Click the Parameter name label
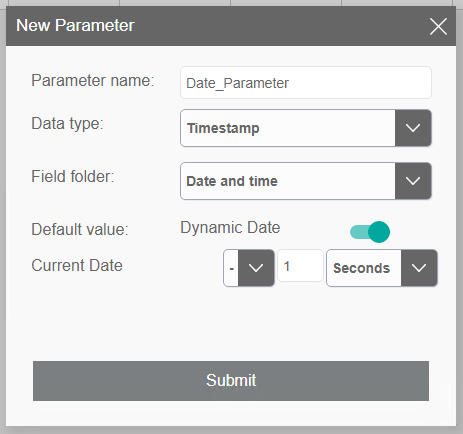463x434 pixels. click(x=93, y=80)
